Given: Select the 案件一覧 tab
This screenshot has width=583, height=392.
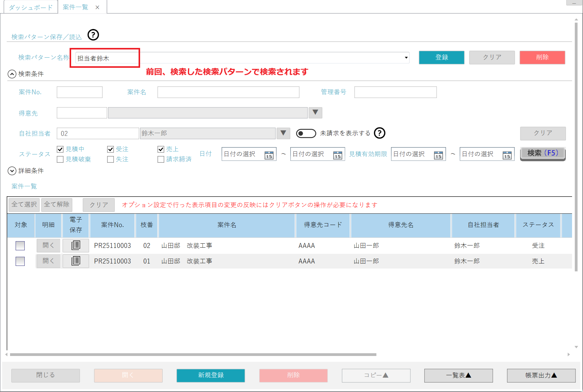Looking at the screenshot, I should click(x=75, y=7).
